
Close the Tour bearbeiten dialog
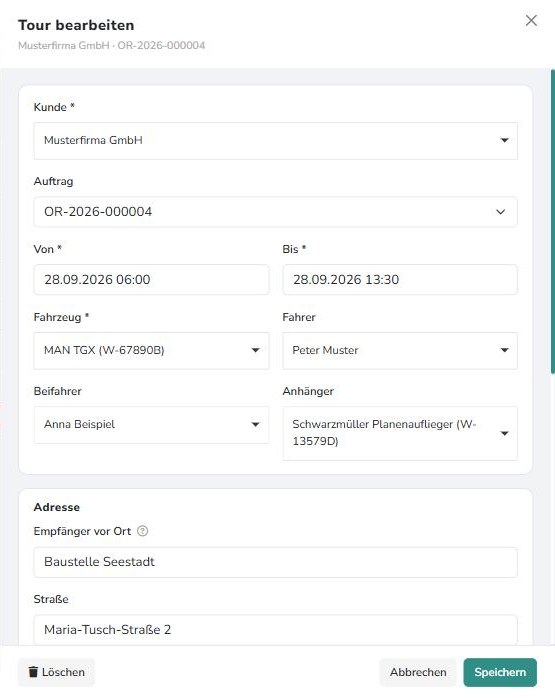click(531, 20)
